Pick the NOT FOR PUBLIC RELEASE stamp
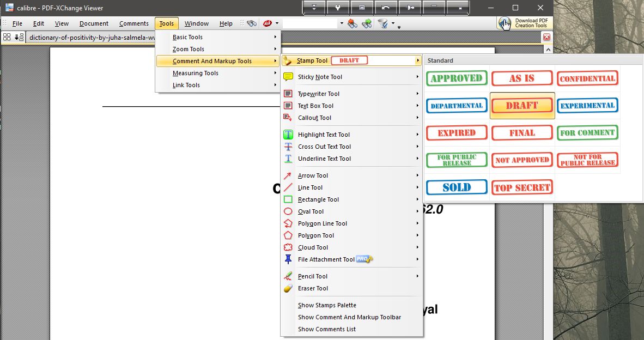 pyautogui.click(x=587, y=160)
